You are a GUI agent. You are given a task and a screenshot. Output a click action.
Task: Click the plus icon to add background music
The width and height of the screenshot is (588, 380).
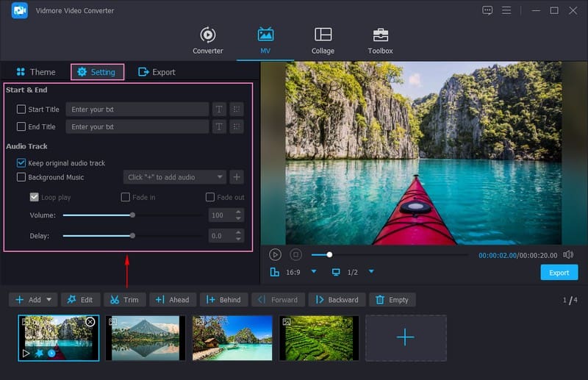236,177
